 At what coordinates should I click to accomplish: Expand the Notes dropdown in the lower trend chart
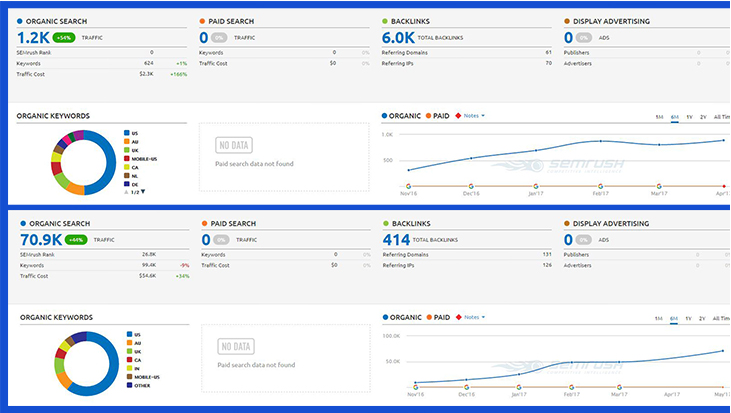[474, 318]
